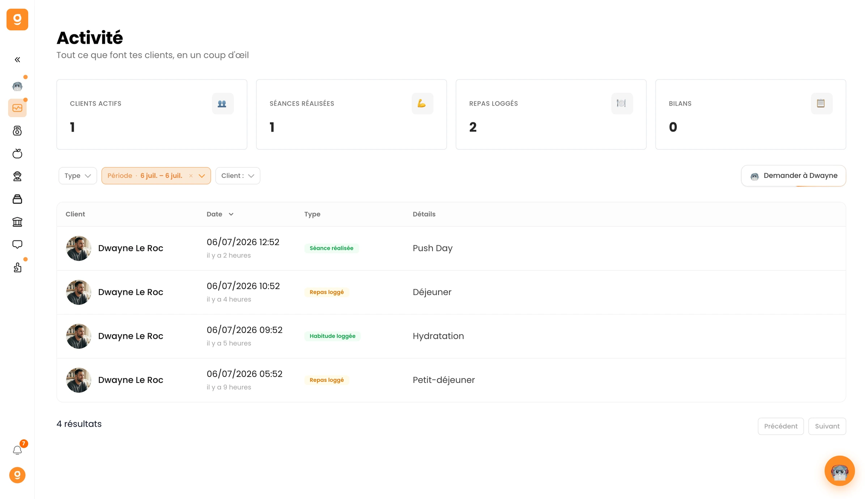Click Dwayne Le Roc in the Hydratation row

point(131,336)
